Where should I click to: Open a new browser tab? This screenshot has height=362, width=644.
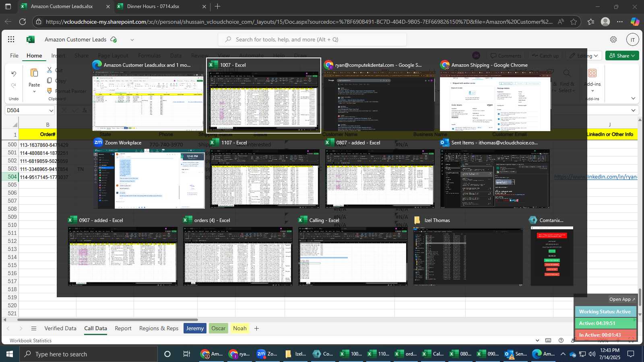click(x=217, y=6)
